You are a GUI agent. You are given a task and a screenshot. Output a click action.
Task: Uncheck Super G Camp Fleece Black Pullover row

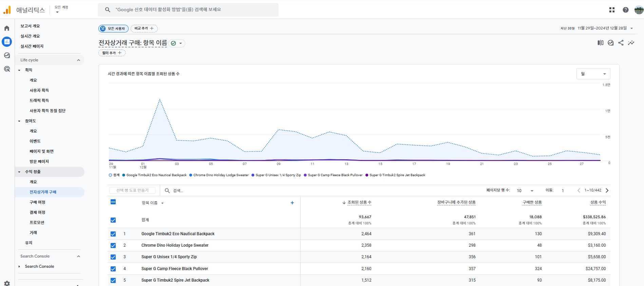click(x=113, y=269)
